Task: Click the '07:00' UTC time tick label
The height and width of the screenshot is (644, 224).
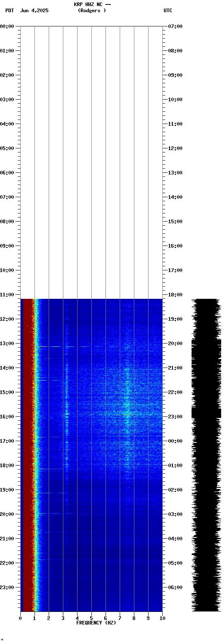Action: click(175, 26)
